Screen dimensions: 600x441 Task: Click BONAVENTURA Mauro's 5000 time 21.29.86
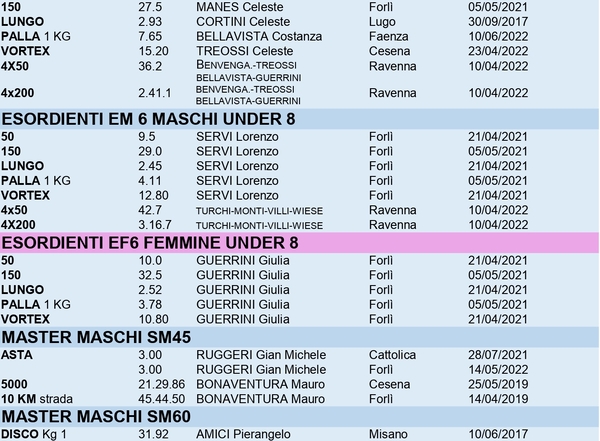pyautogui.click(x=161, y=384)
